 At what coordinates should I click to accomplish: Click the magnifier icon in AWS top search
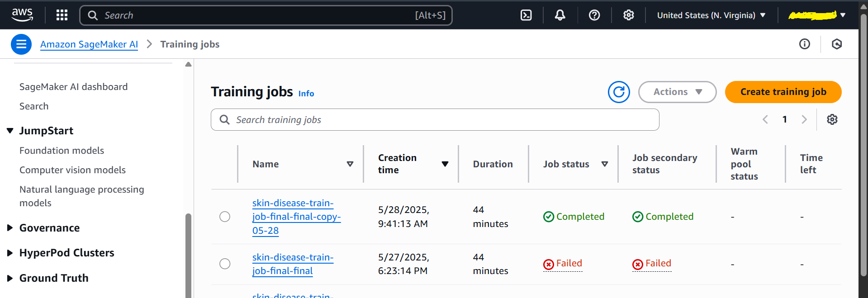[x=93, y=15]
